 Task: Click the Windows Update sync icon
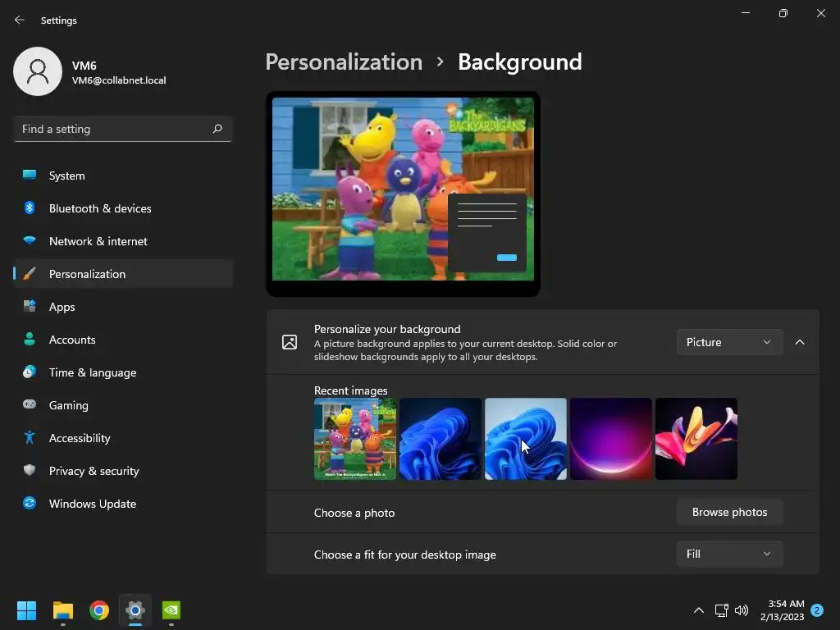pyautogui.click(x=30, y=503)
